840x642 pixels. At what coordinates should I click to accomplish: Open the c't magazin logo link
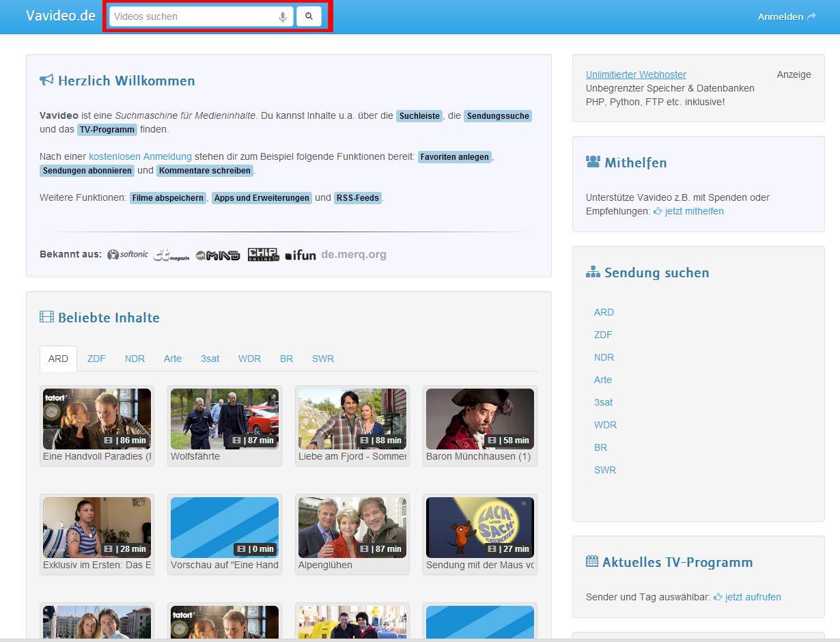pyautogui.click(x=171, y=255)
